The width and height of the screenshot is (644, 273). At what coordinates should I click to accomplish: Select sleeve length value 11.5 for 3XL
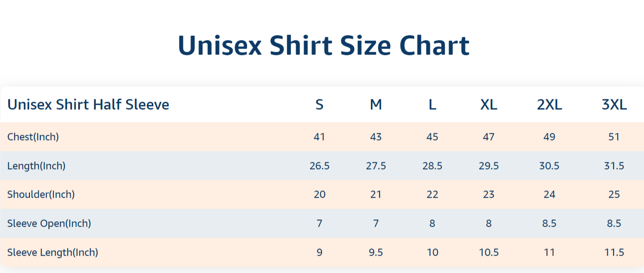(x=614, y=252)
